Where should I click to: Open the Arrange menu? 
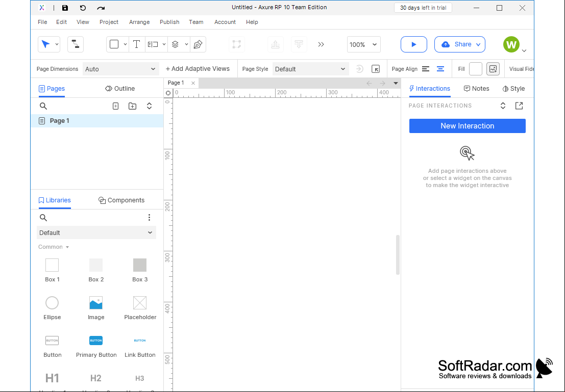(x=139, y=22)
